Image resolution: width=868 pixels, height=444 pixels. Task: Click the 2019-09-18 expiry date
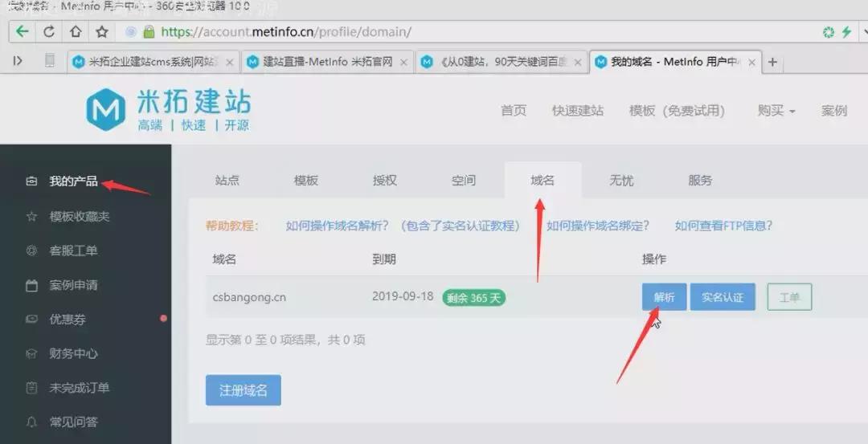coord(403,296)
